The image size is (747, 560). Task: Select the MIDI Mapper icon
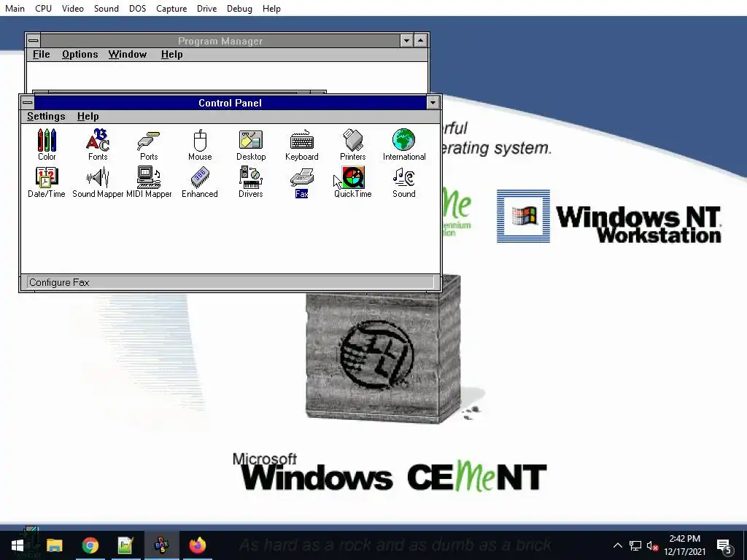[x=149, y=182]
